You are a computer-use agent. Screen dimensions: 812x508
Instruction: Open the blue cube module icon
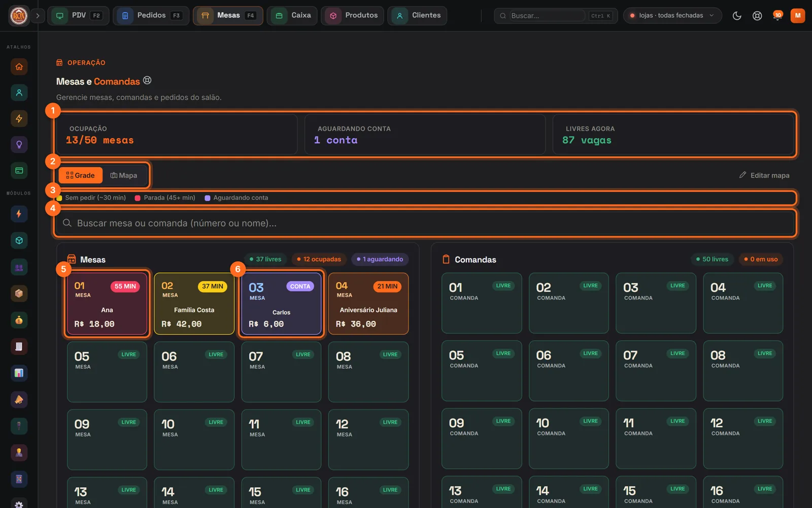pos(19,240)
